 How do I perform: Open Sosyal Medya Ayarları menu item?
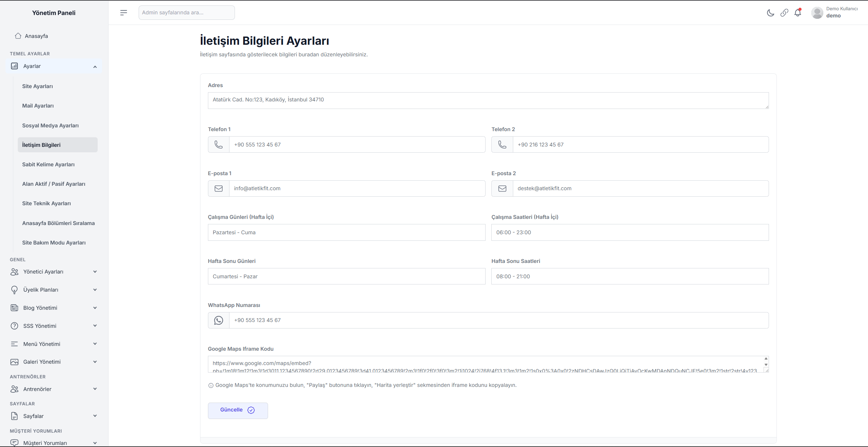[x=51, y=125]
